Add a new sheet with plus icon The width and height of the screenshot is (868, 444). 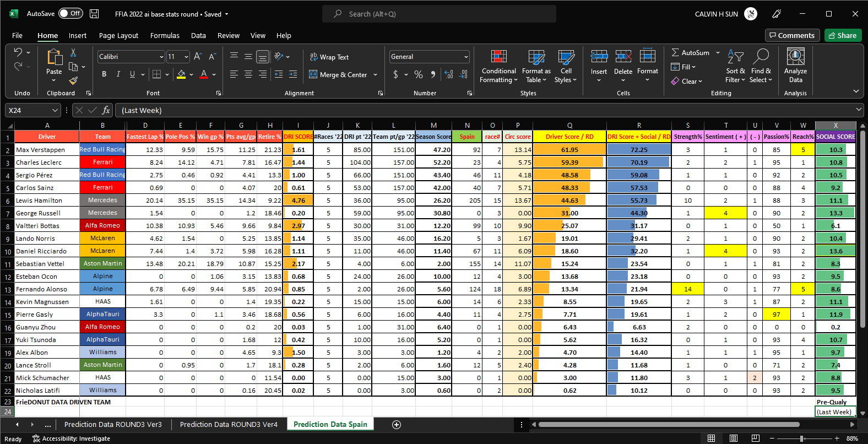coord(396,425)
